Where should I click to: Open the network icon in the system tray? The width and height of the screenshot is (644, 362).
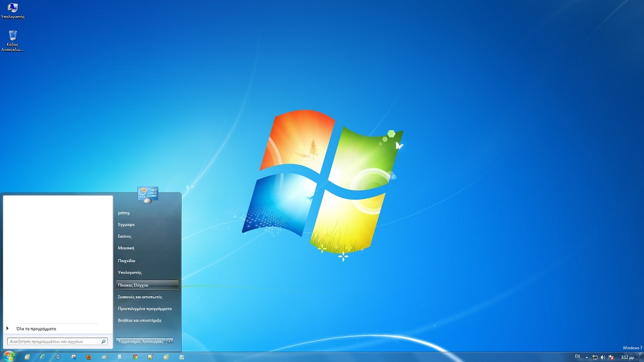tap(594, 357)
